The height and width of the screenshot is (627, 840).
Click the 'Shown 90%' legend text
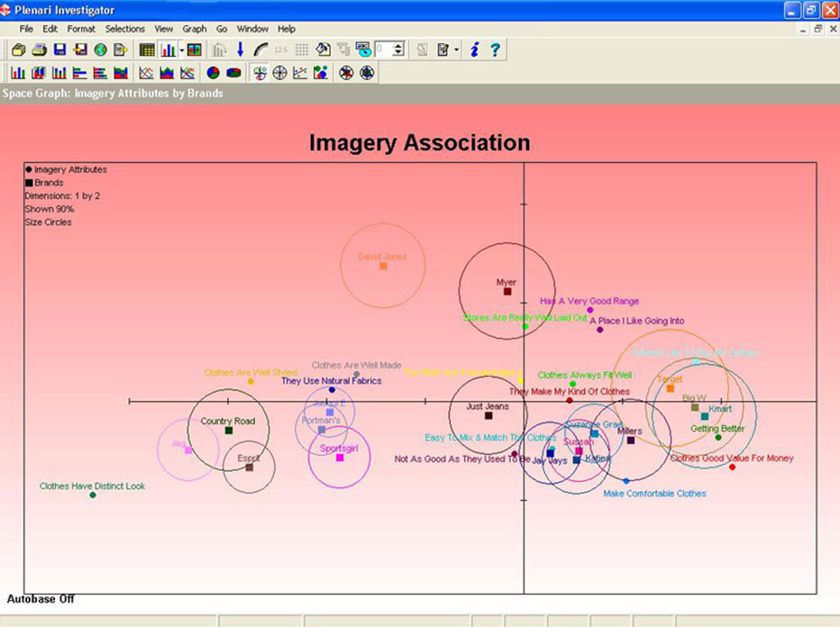pyautogui.click(x=50, y=209)
